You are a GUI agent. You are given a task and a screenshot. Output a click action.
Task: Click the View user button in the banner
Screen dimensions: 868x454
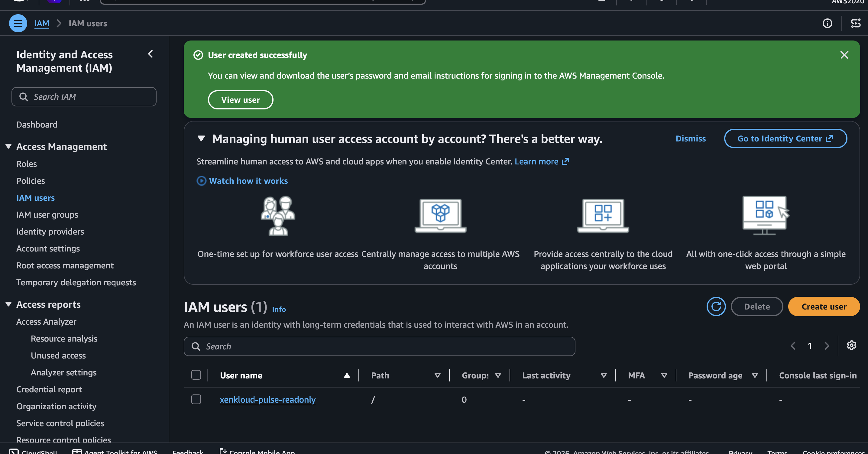pyautogui.click(x=241, y=100)
